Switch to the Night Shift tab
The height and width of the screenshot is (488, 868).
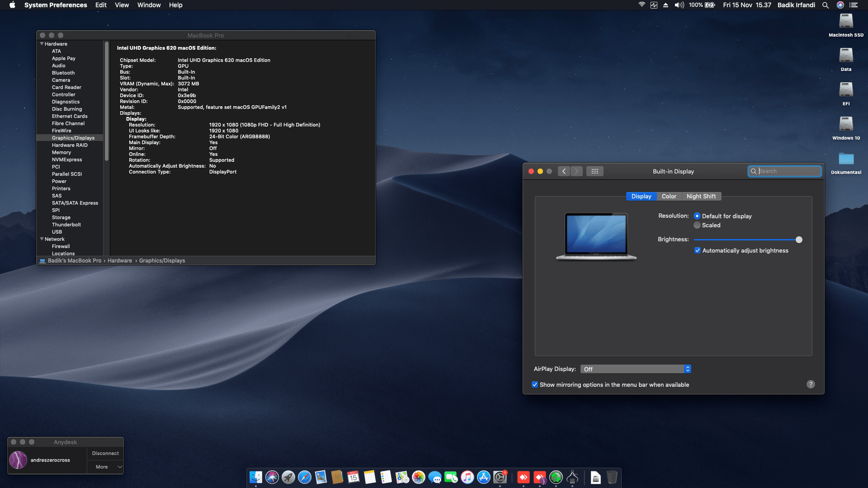tap(701, 196)
